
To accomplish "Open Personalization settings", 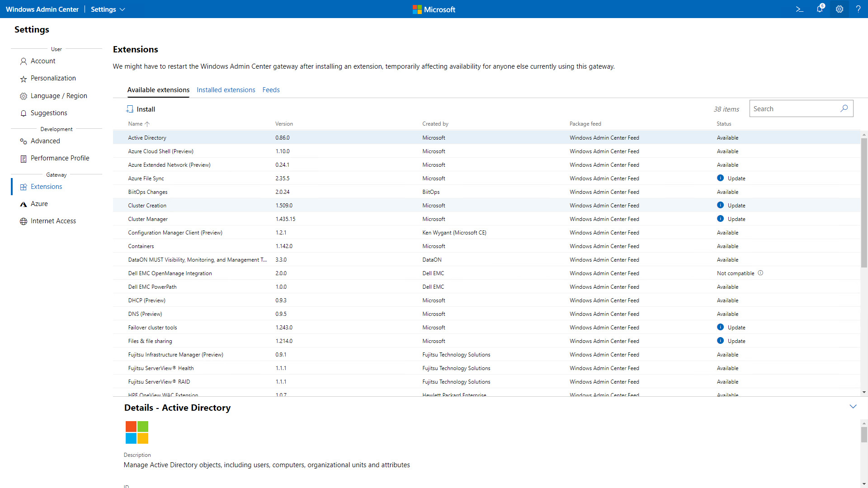I will click(x=53, y=78).
